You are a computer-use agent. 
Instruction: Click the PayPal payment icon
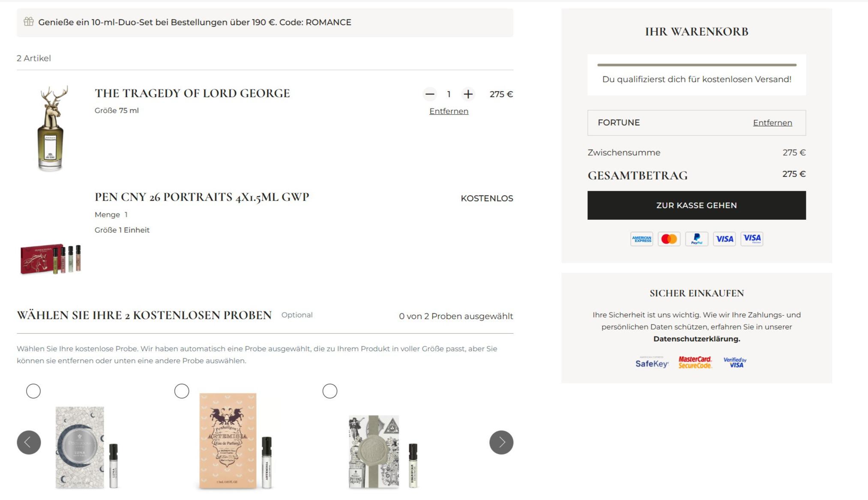pos(697,239)
